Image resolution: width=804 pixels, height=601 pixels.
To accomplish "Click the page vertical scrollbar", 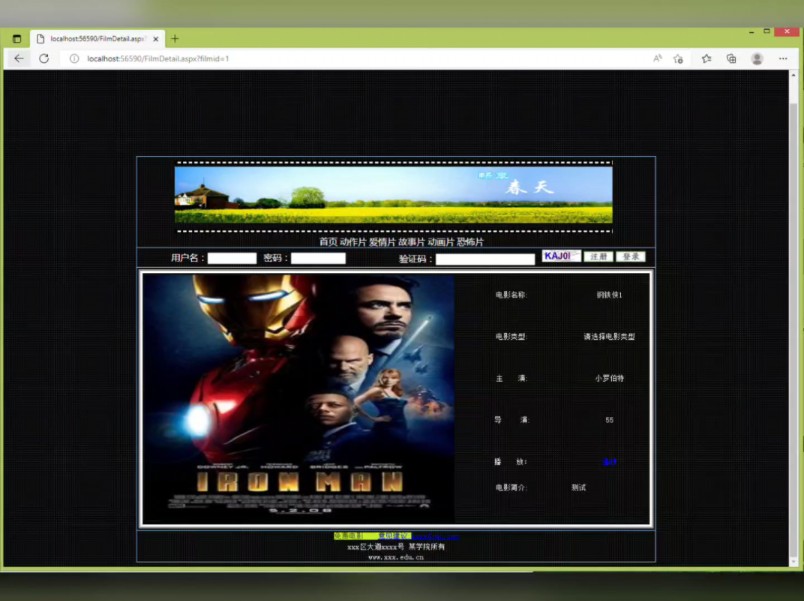I will pos(793,318).
